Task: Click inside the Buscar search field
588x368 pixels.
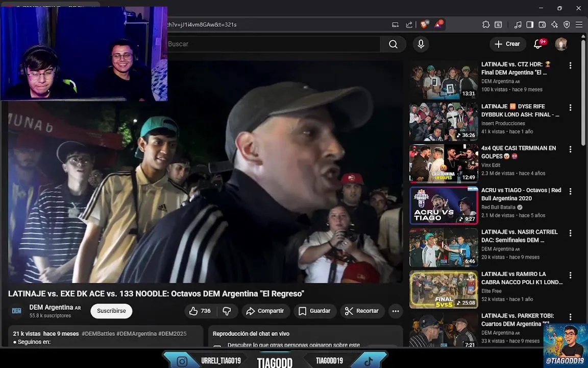Action: point(274,44)
